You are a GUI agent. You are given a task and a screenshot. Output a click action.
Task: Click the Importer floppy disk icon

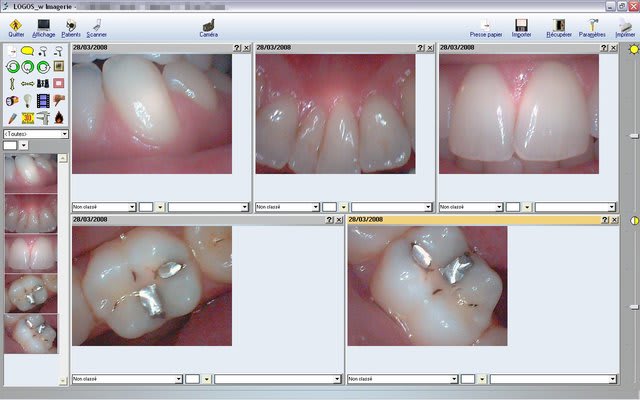pos(521,25)
